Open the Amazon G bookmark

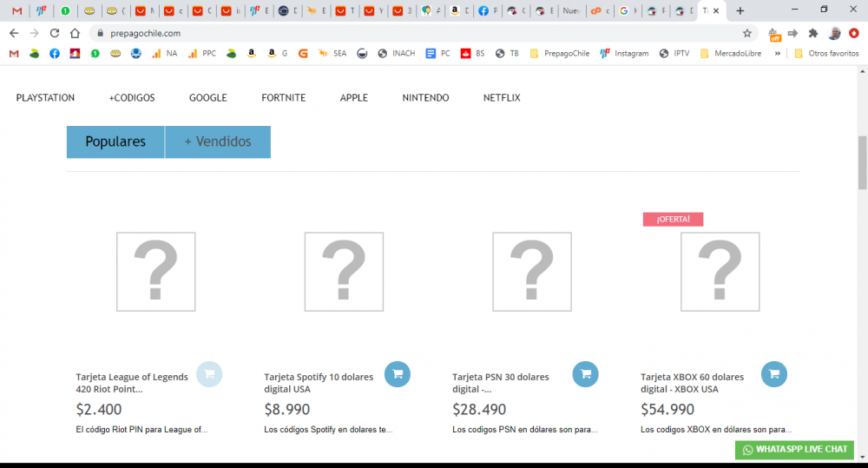point(278,54)
